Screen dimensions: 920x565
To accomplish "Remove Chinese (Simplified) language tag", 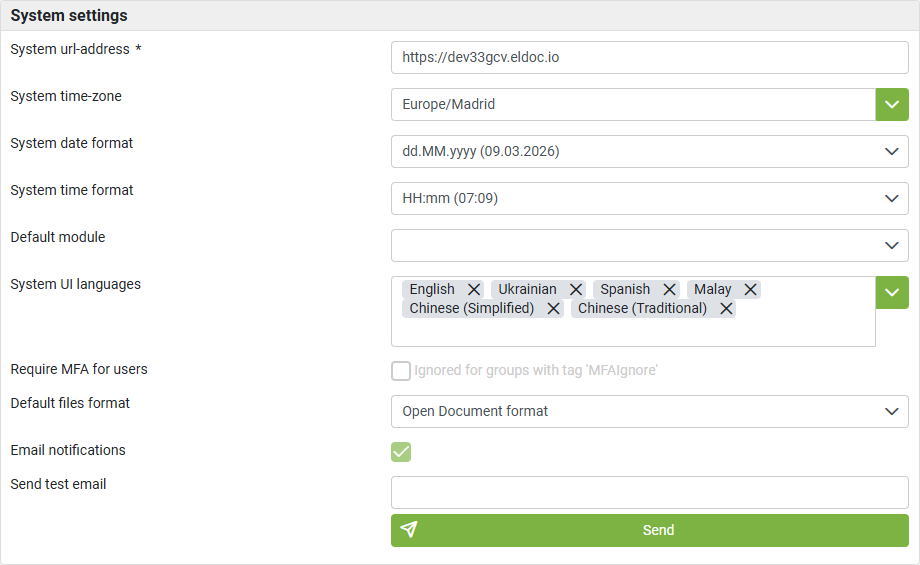I will 553,309.
